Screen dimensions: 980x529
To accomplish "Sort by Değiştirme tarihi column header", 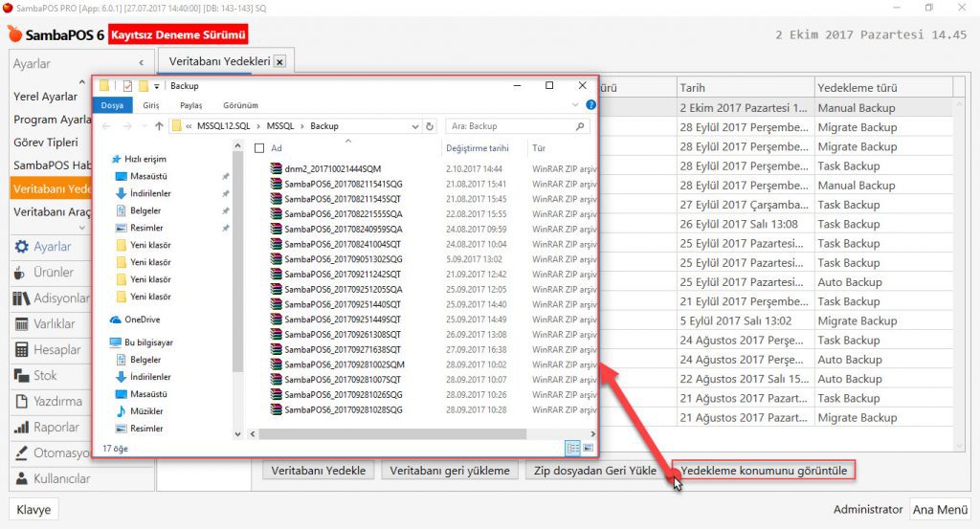I will [477, 148].
